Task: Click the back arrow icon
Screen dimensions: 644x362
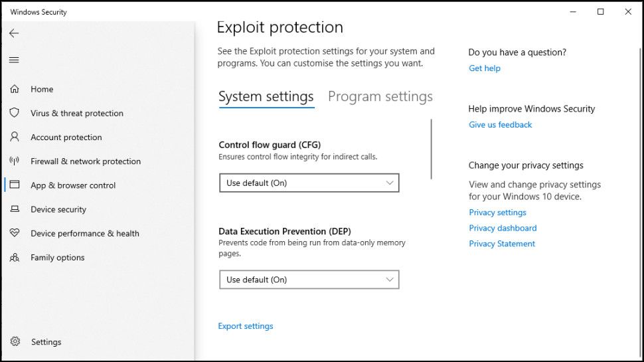Action: click(x=14, y=33)
